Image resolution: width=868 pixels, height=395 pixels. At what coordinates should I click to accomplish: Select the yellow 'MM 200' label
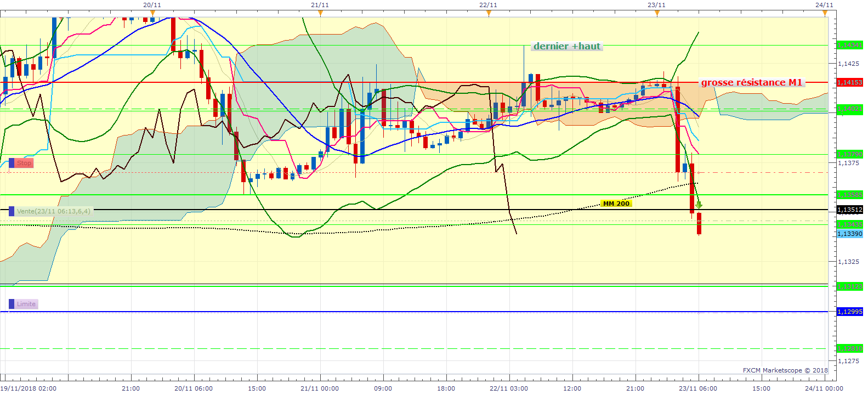[x=616, y=204]
